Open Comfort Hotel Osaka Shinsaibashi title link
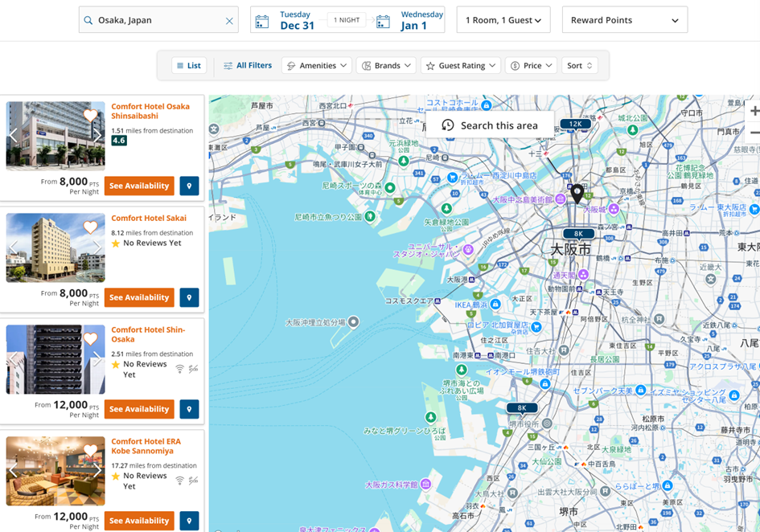The height and width of the screenshot is (532, 760). (x=150, y=111)
